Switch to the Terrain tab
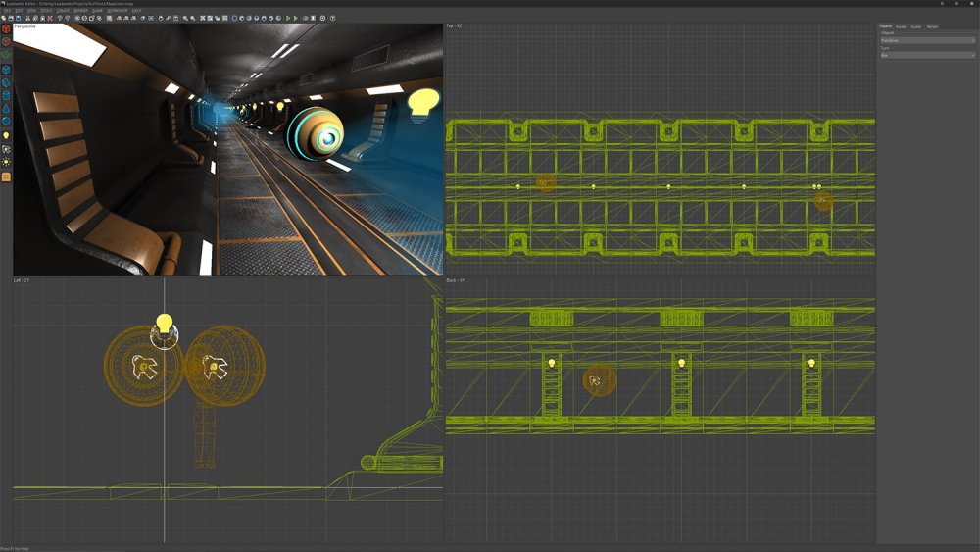This screenshot has width=980, height=552. 932,26
